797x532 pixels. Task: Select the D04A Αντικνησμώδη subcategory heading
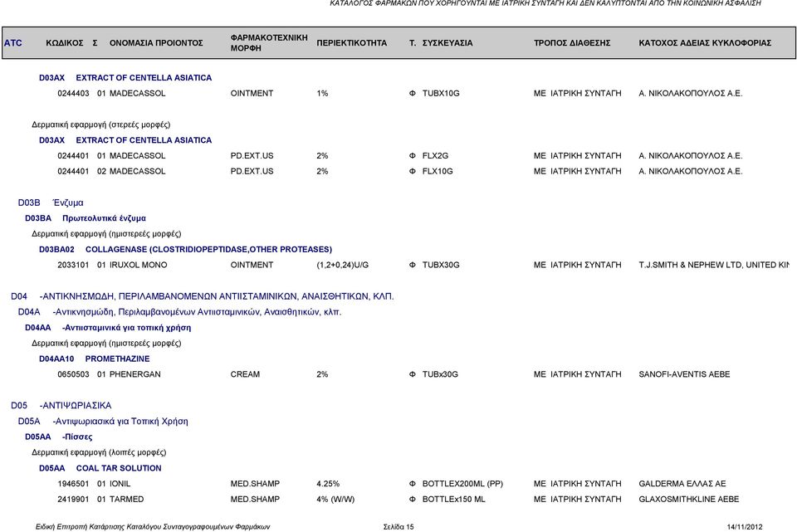(x=179, y=312)
